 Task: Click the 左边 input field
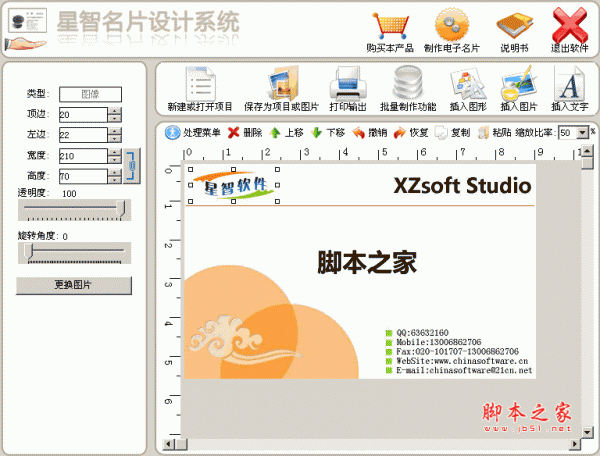(x=83, y=135)
